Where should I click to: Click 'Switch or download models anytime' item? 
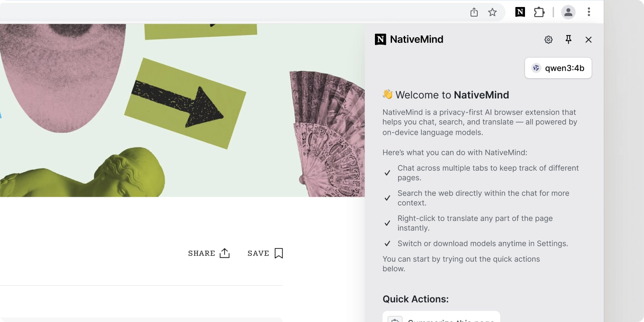(x=476, y=244)
